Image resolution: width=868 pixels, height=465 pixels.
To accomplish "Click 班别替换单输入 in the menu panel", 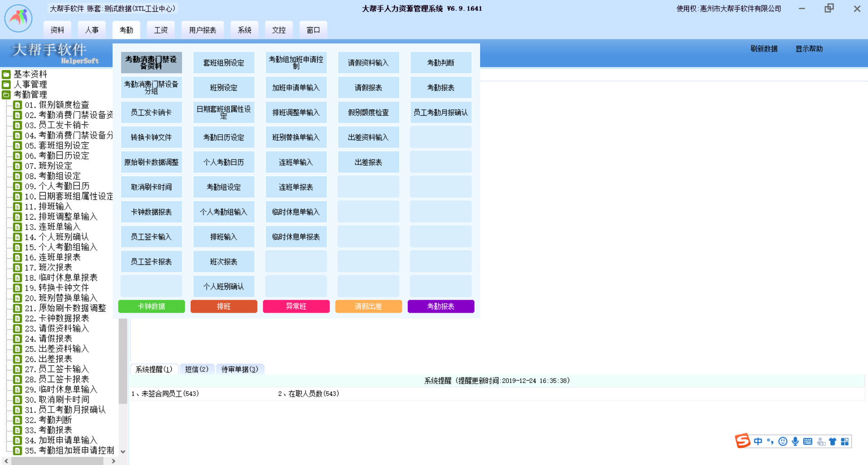I will (296, 137).
